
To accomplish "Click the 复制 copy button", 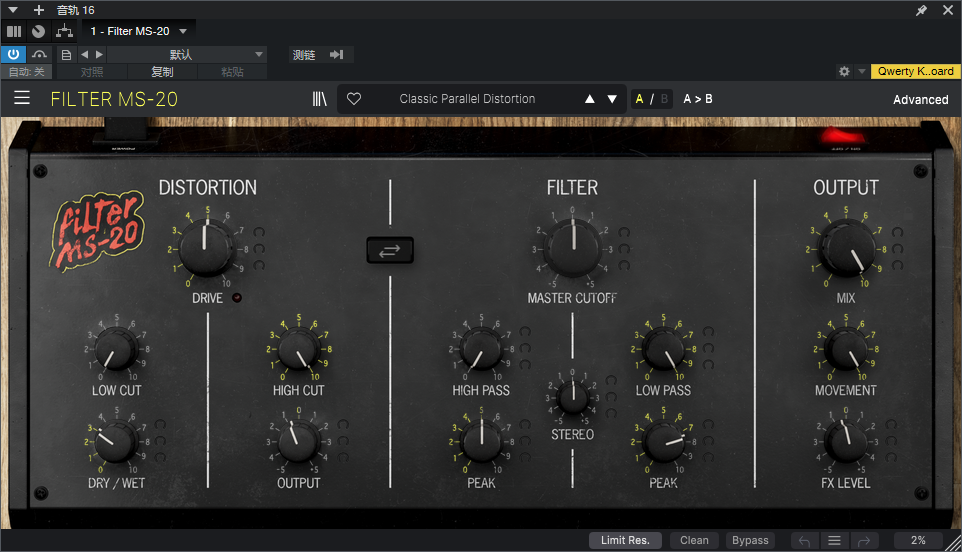I will [x=163, y=72].
